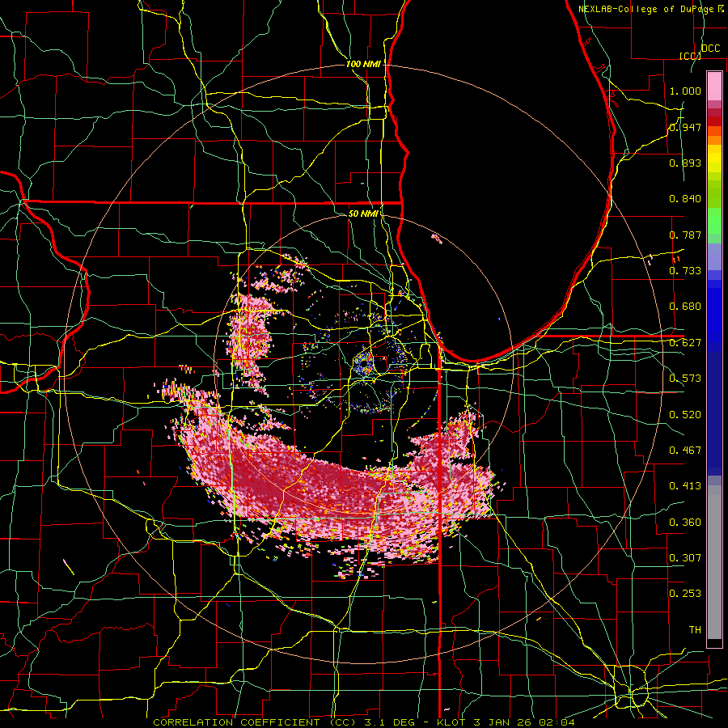The width and height of the screenshot is (728, 728).
Task: Select the 0.893 scale value label
Action: click(685, 163)
